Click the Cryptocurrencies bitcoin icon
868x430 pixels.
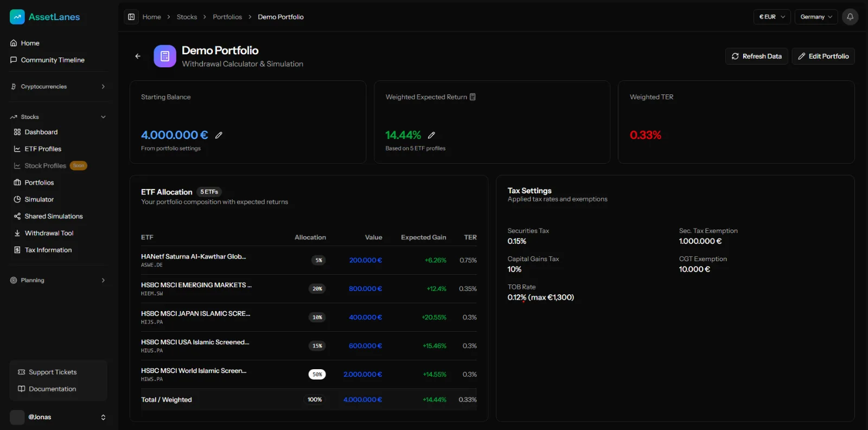14,86
